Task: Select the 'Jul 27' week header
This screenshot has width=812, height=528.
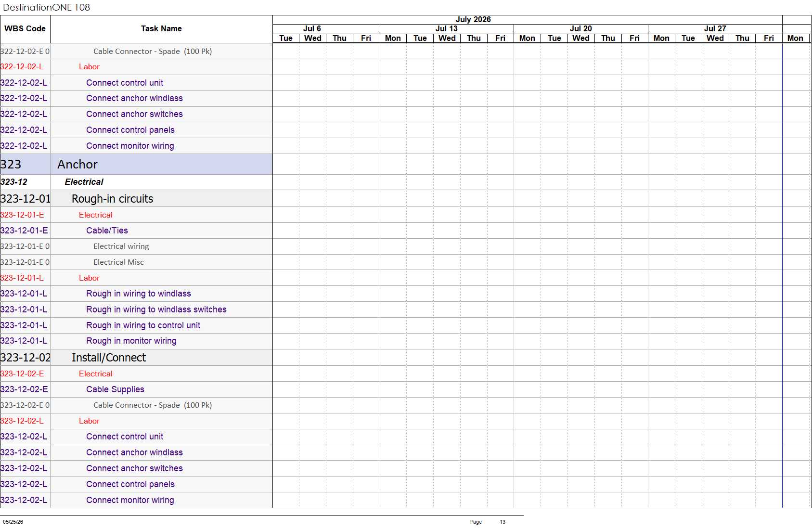Action: pos(715,29)
